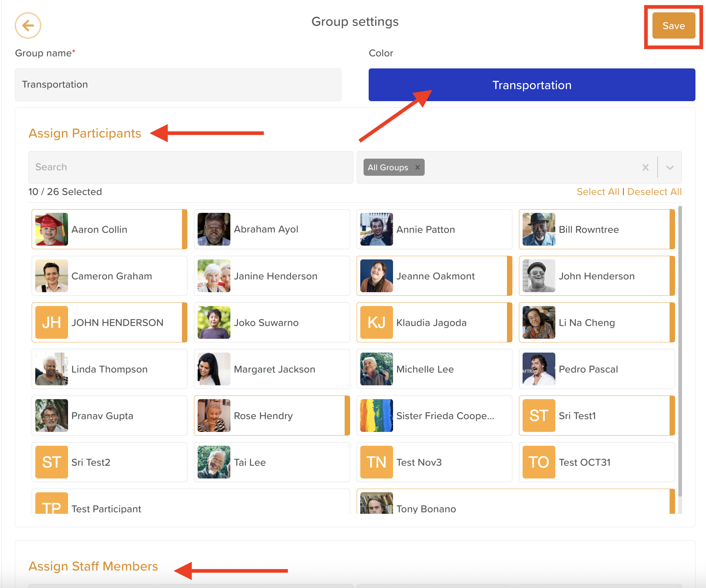This screenshot has height=588, width=706.
Task: Click Sri Test2's ST avatar icon
Action: (x=51, y=462)
